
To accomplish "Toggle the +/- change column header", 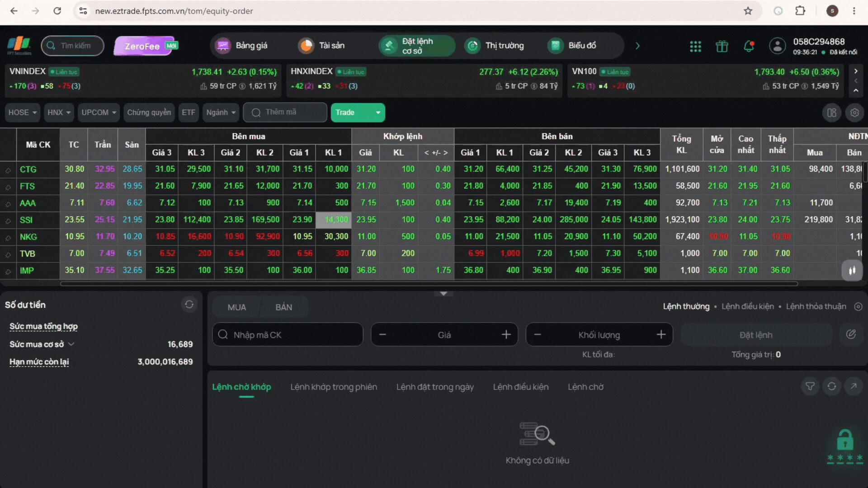I will point(436,153).
